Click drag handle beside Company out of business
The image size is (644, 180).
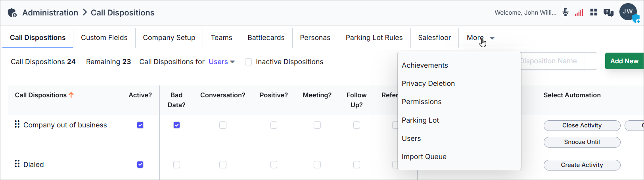pyautogui.click(x=17, y=124)
